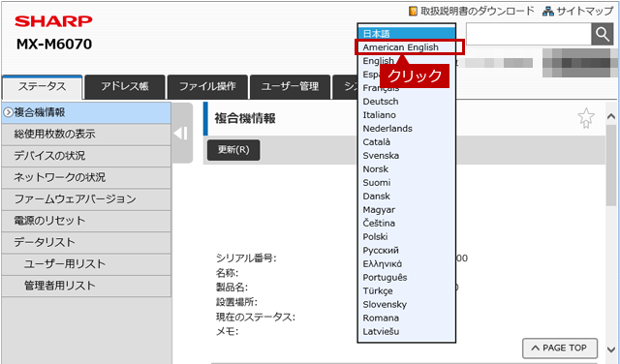
Task: Choose Português from the language list
Action: point(407,278)
